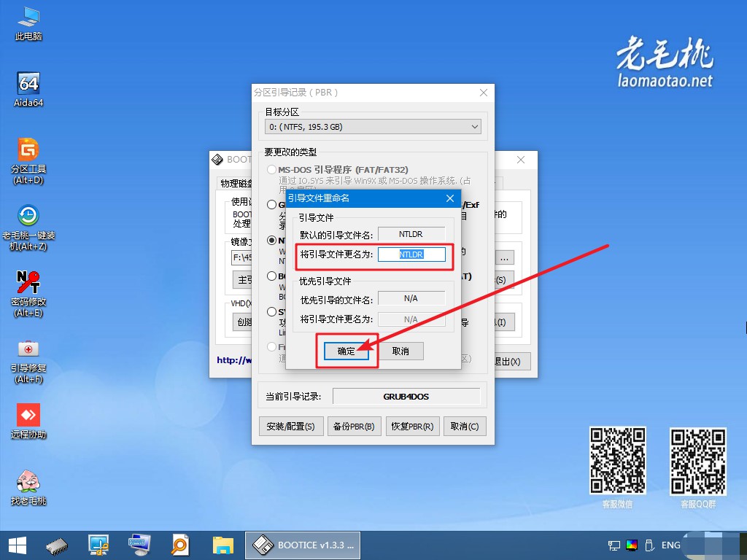
Task: Open the 目标分区 dropdown list
Action: 373,127
